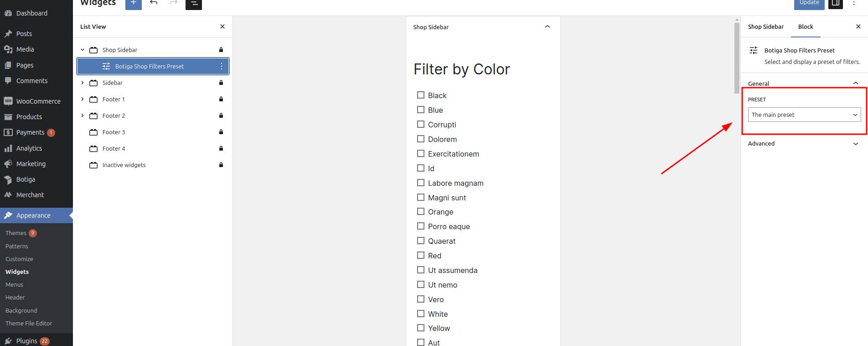Select Inactive widgets in the list
The image size is (868, 346).
pyautogui.click(x=124, y=165)
